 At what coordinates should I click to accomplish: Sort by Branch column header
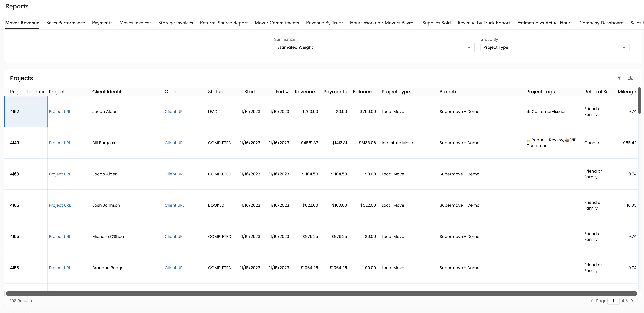(447, 92)
